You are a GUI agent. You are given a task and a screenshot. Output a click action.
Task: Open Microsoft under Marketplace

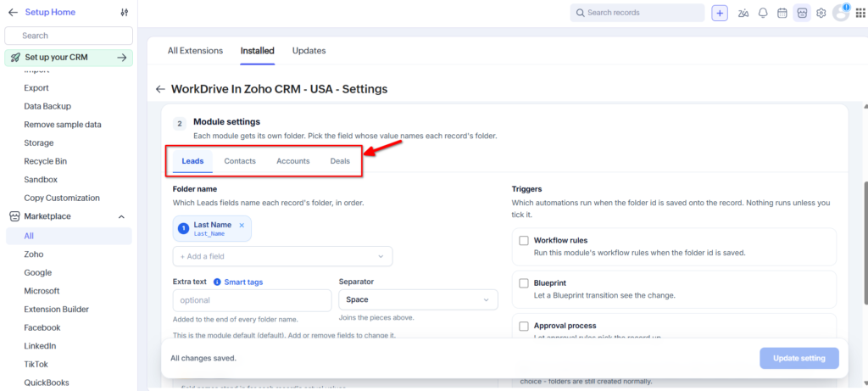tap(42, 291)
